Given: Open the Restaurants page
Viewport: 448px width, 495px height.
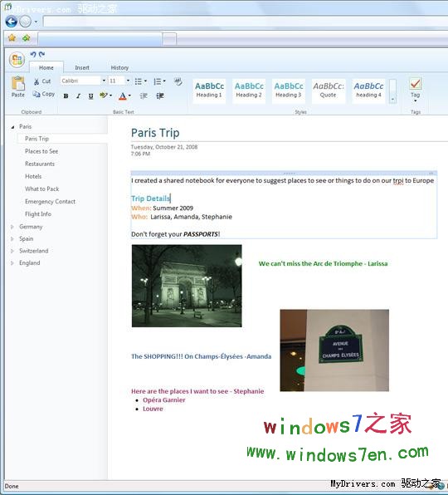Looking at the screenshot, I should (40, 164).
